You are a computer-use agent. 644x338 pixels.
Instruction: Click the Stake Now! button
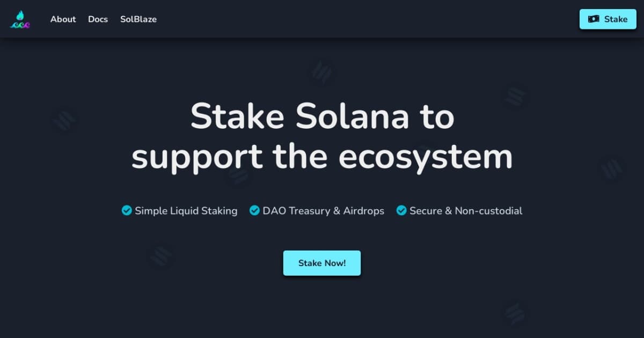tap(322, 263)
